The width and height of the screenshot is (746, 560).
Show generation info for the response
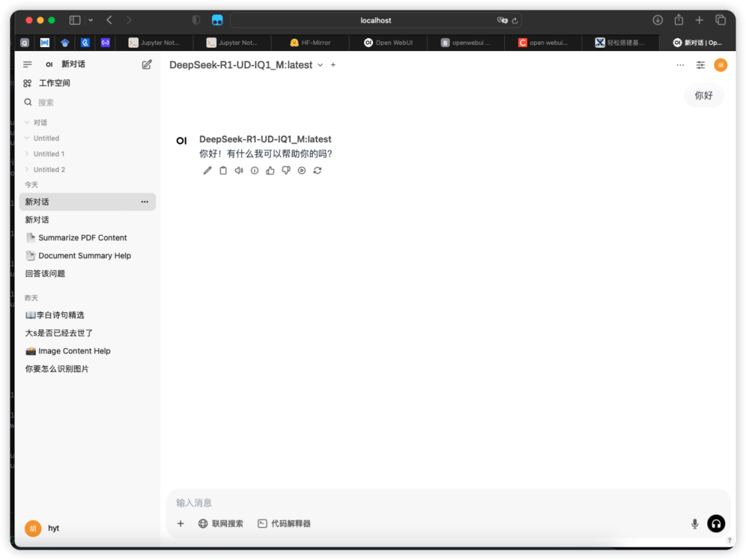(254, 171)
